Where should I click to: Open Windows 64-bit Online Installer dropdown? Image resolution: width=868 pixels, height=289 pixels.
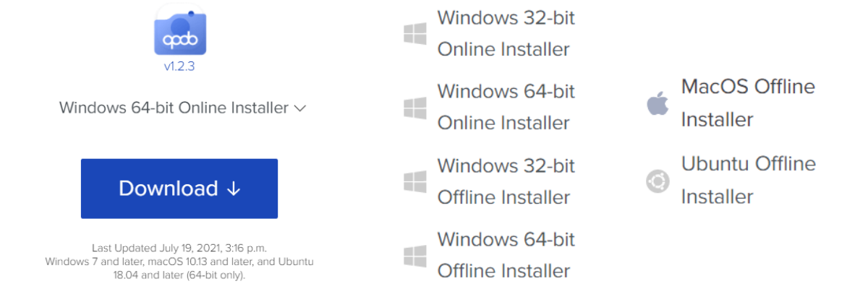(x=174, y=108)
